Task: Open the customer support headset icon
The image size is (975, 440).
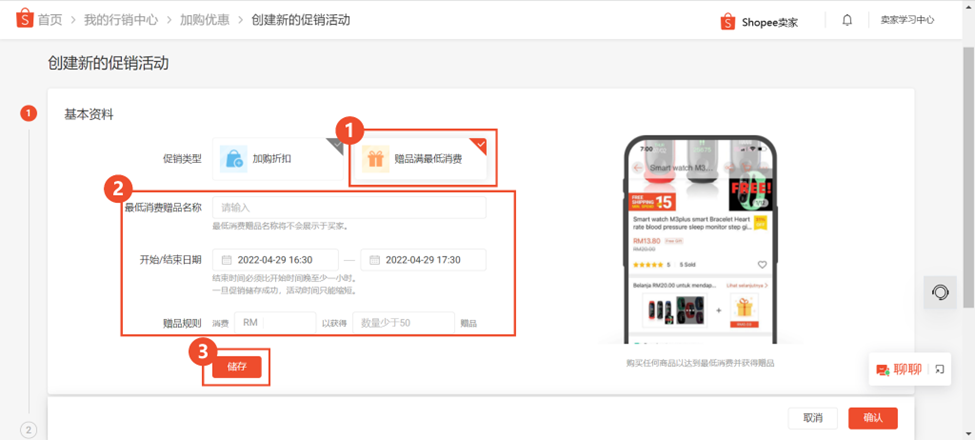Action: tap(940, 292)
